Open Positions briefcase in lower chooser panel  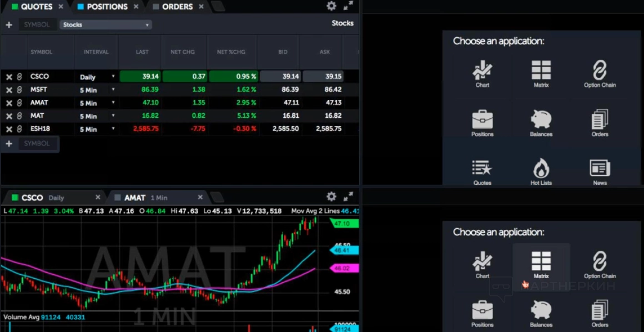[x=482, y=314]
